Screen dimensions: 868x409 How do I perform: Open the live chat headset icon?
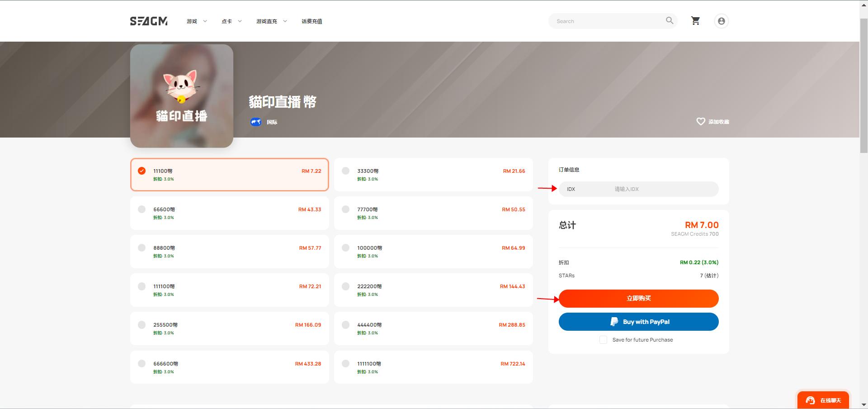pos(810,400)
